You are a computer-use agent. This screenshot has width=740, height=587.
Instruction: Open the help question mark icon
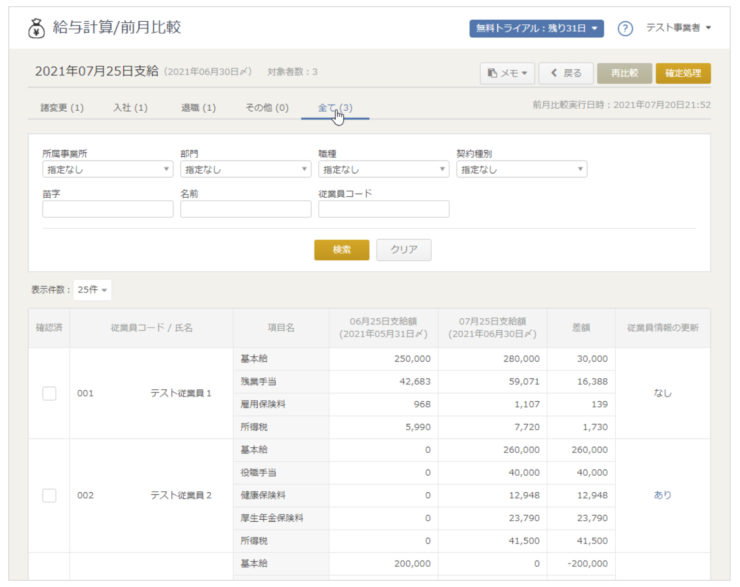(x=625, y=29)
